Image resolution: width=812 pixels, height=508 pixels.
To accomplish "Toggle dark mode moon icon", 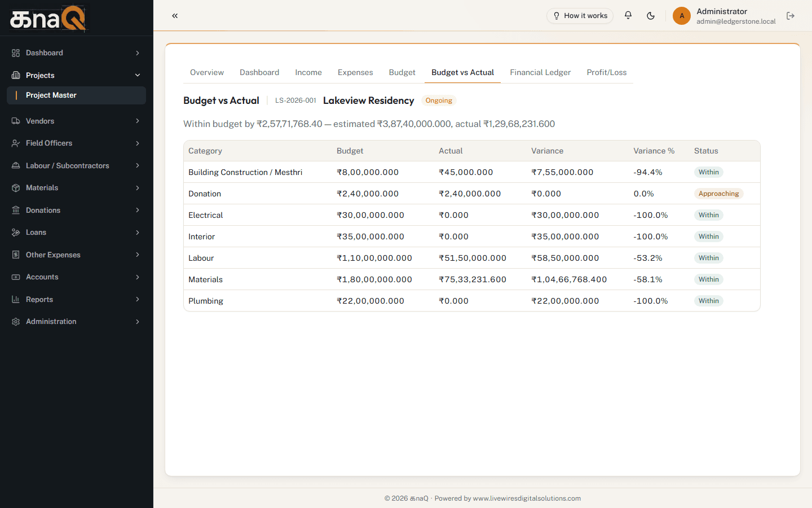I will point(651,16).
